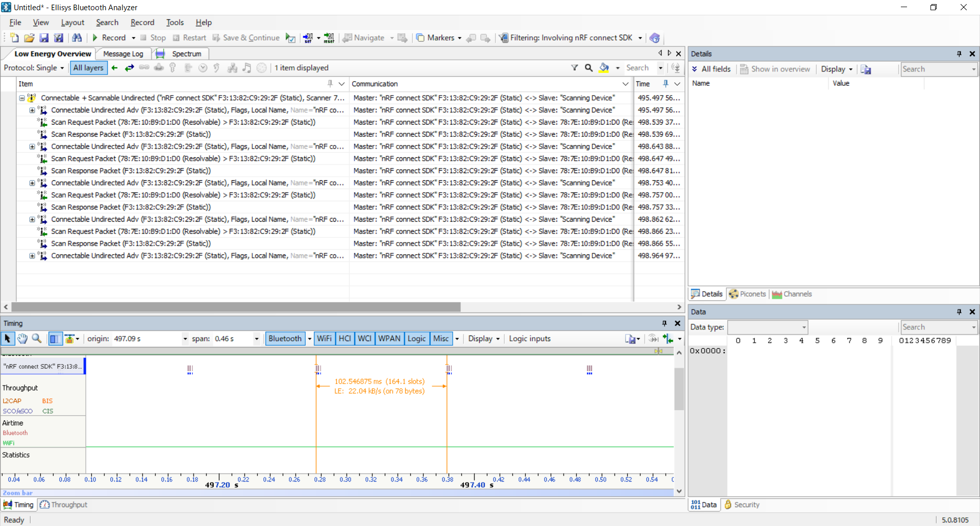Click the overview Search input field

[x=641, y=68]
